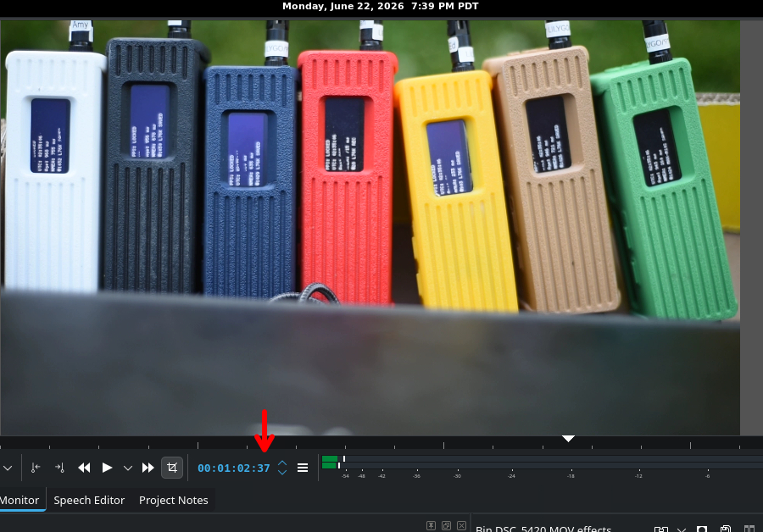Float the dock panel with detach icon
Viewport: 763px width, 532px height.
446,526
